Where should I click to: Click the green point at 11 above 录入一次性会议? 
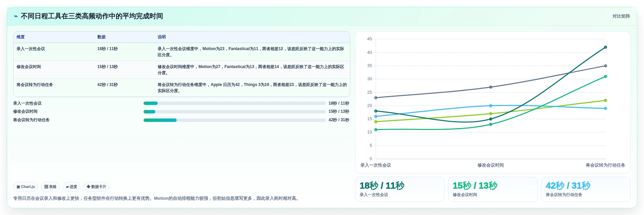tap(376, 130)
